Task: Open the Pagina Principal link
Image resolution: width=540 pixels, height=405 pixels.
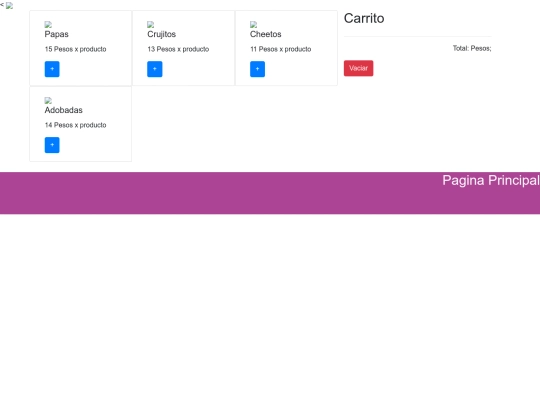Action: click(x=491, y=180)
